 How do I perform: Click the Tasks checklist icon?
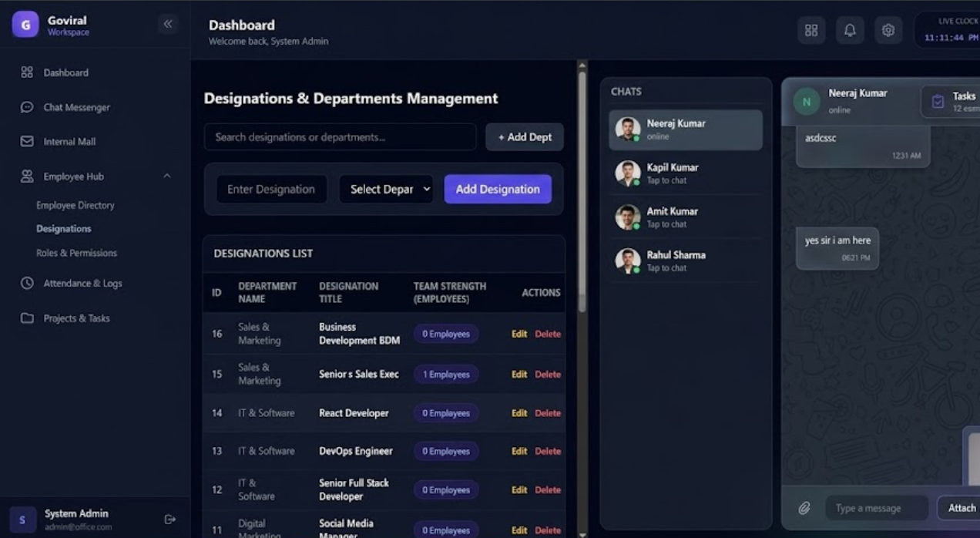[x=938, y=102]
